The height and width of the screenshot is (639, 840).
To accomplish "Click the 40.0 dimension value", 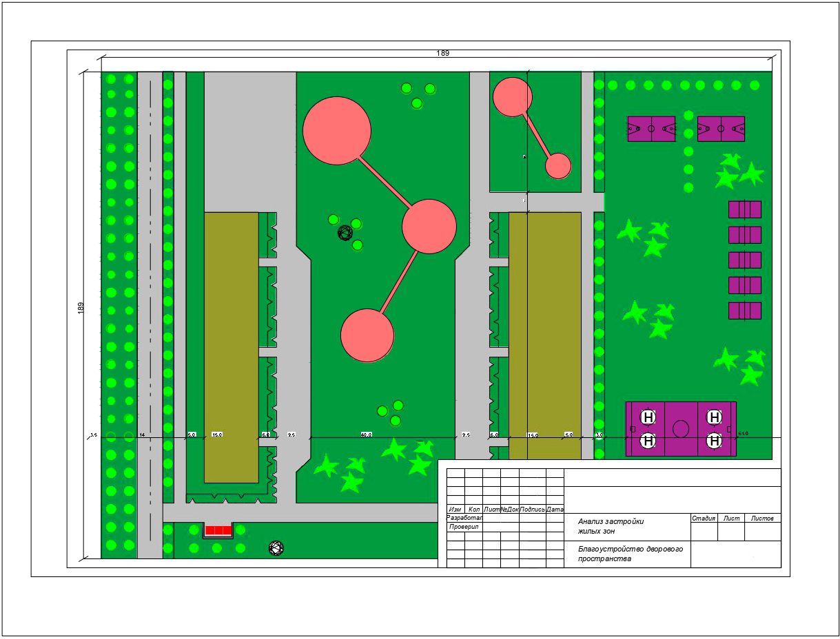I will click(366, 434).
